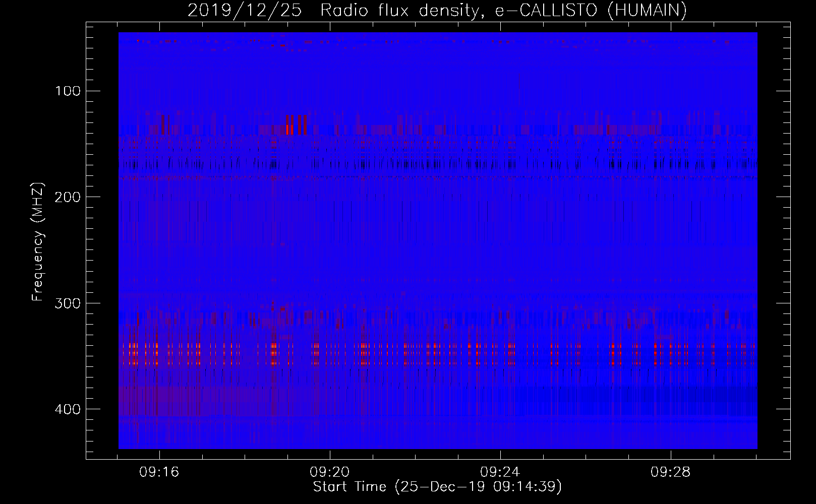Select the date "2019/12/25" in the title
Viewport: 816px width, 504px height.
point(245,11)
